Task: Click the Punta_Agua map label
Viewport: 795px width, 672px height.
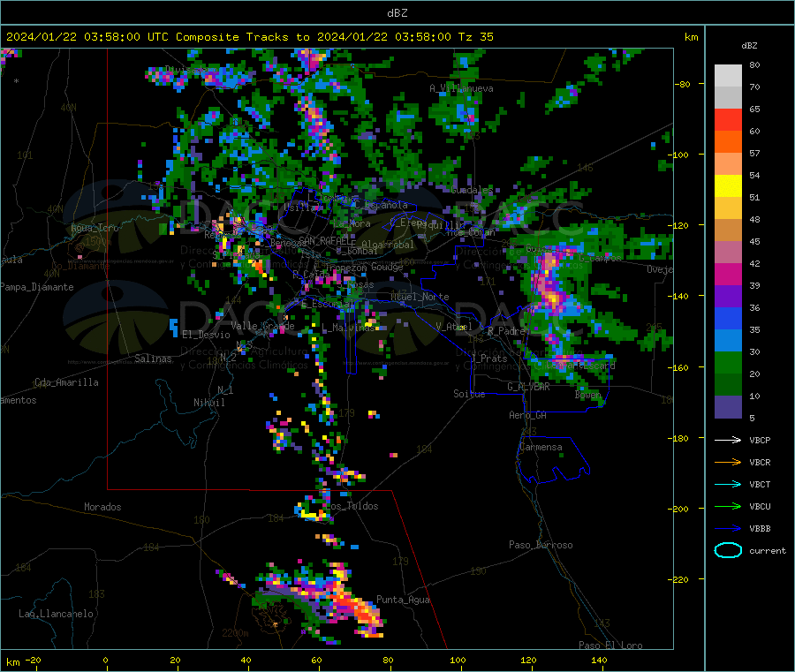Action: 403,600
